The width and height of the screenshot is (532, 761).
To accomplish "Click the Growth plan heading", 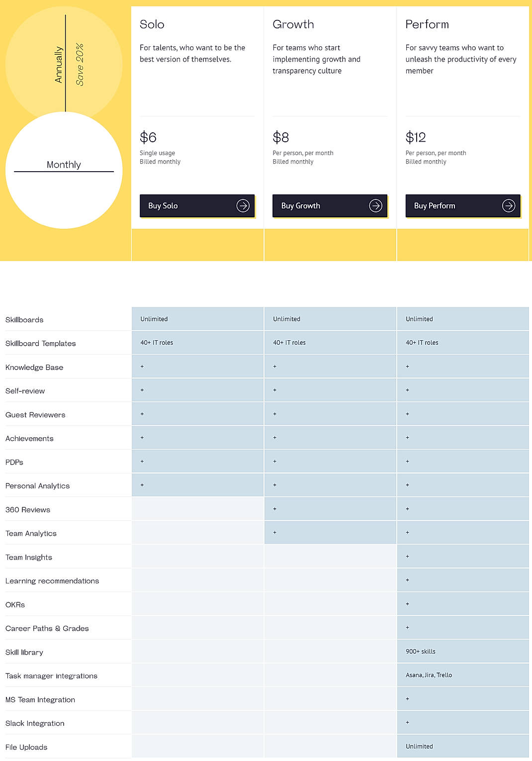I will click(293, 24).
